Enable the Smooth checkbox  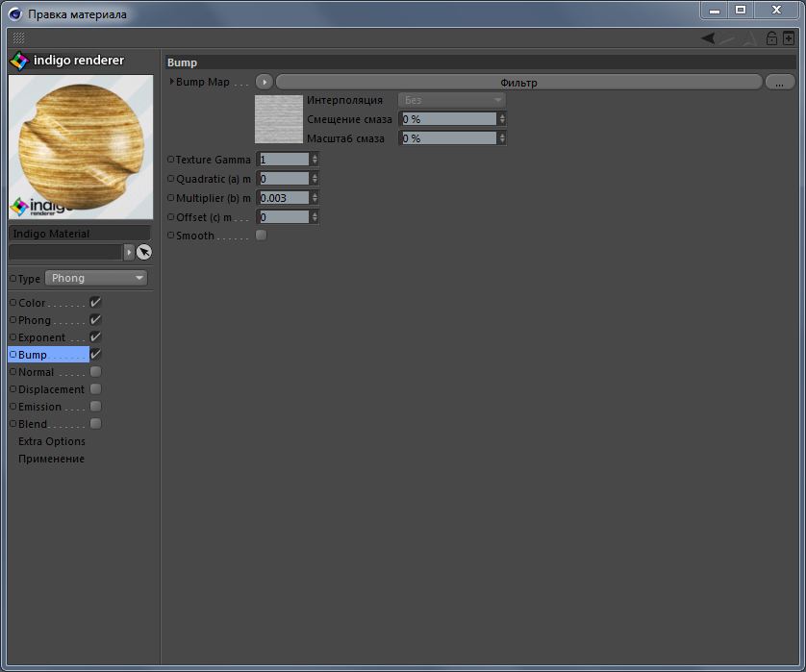pyautogui.click(x=261, y=236)
